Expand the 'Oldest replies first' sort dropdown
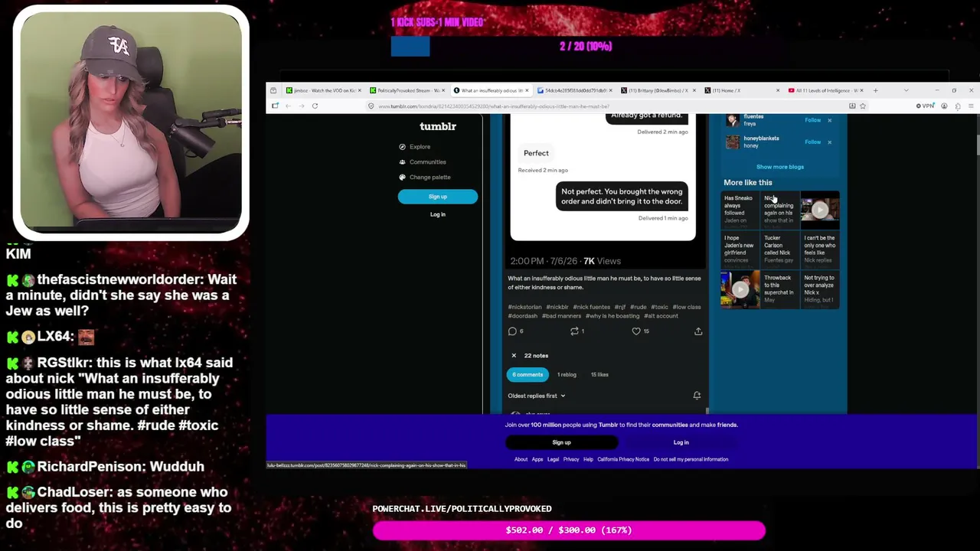Viewport: 980px width, 551px height. [x=537, y=396]
